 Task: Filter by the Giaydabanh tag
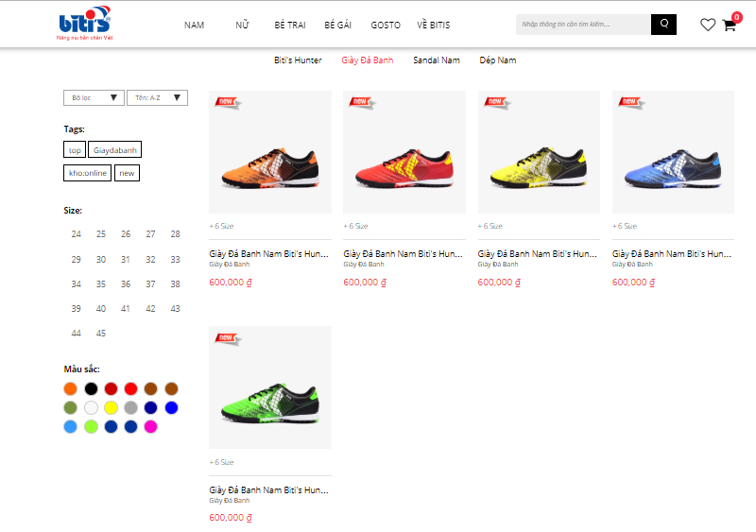[114, 149]
